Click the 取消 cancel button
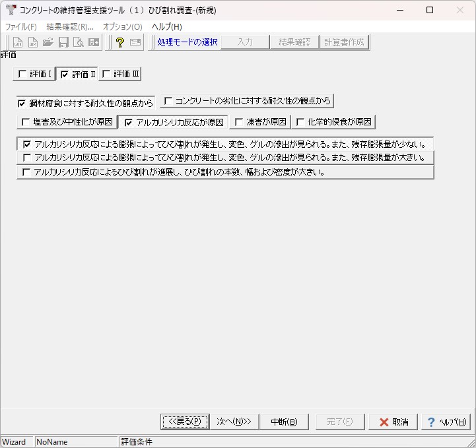Image resolution: width=476 pixels, height=448 pixels. pyautogui.click(x=393, y=422)
